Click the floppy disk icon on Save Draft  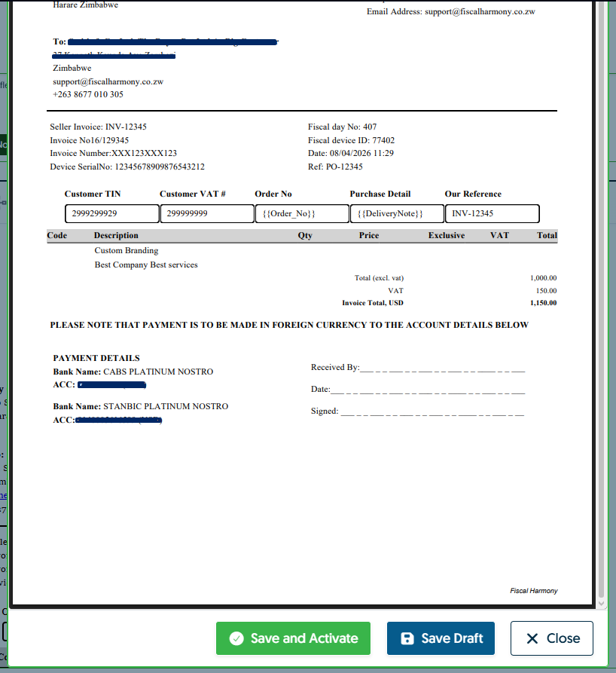pyautogui.click(x=407, y=638)
